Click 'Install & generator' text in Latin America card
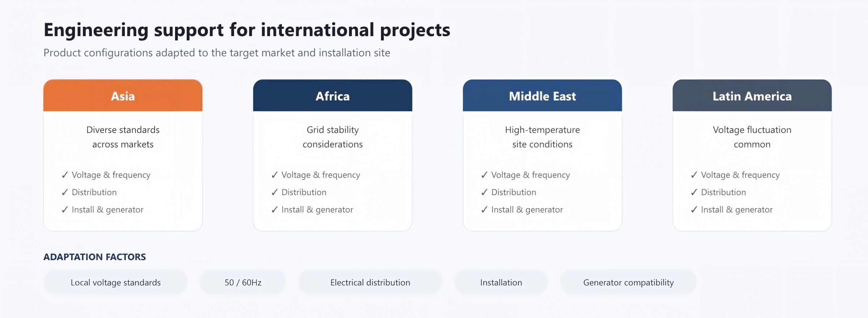Viewport: 868px width, 318px height. click(737, 210)
